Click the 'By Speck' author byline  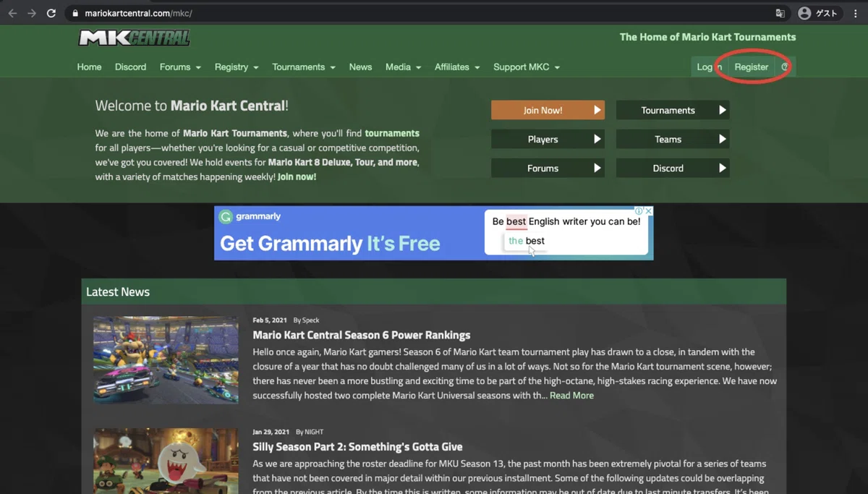(x=306, y=320)
